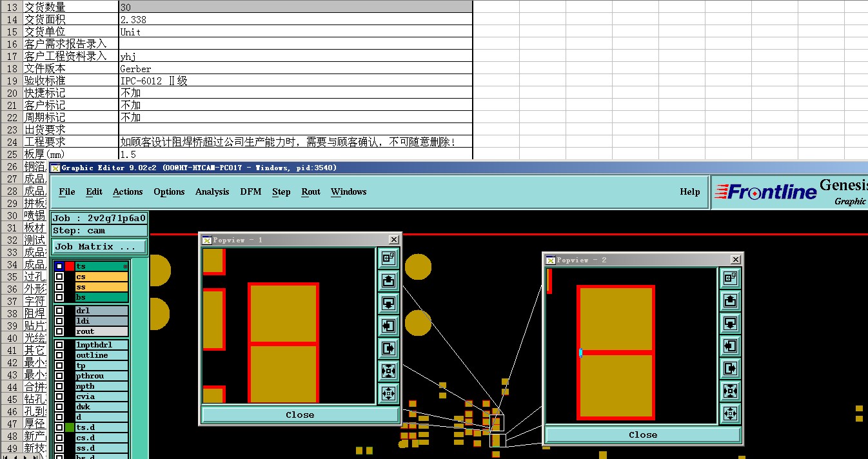The width and height of the screenshot is (868, 459).
Task: Click the Popview 2 zoomed pad canvas
Action: 631,346
